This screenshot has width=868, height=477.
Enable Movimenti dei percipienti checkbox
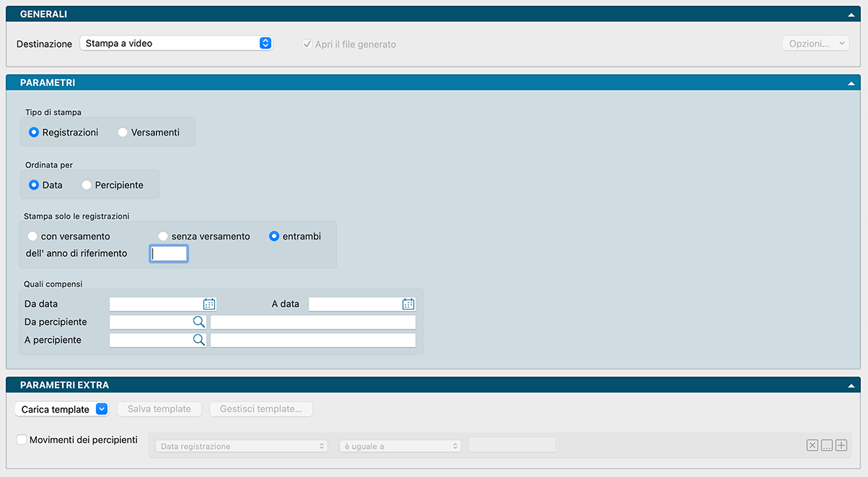coord(22,439)
